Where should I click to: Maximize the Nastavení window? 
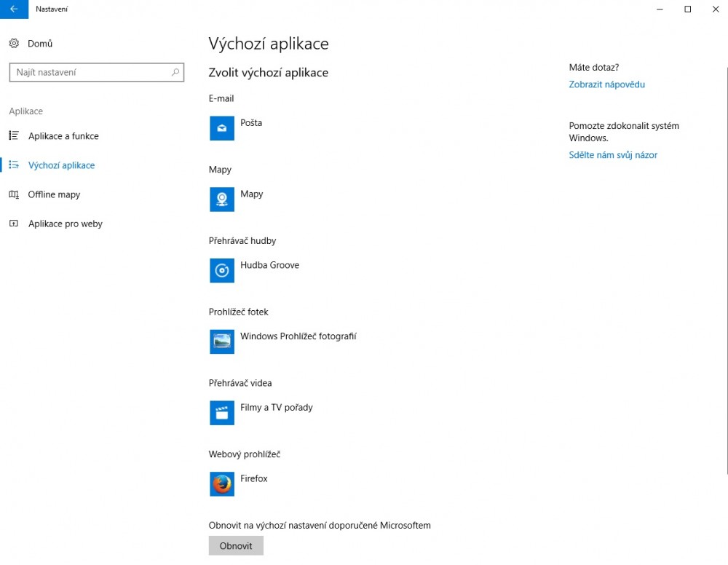pyautogui.click(x=687, y=9)
